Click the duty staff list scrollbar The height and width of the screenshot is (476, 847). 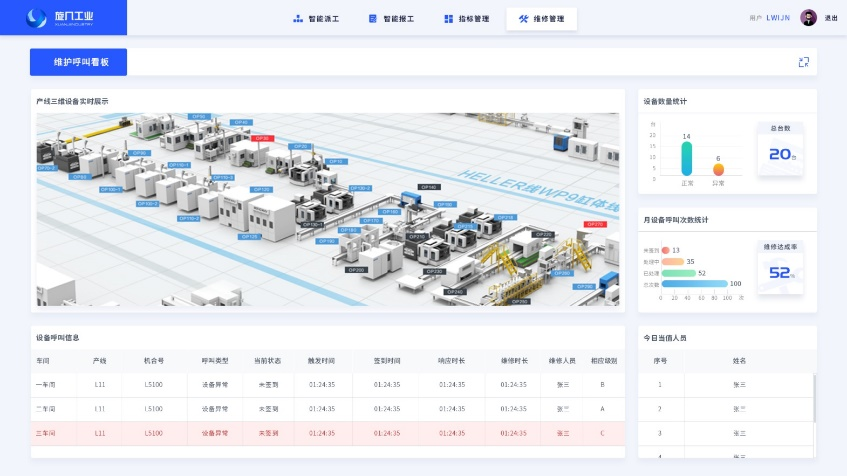pyautogui.click(x=814, y=400)
